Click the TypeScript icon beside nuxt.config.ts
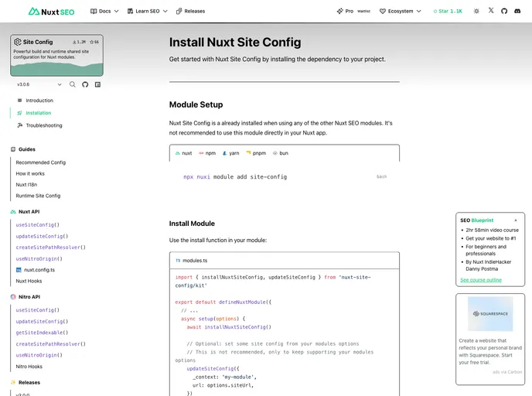532x396 pixels. [19, 270]
